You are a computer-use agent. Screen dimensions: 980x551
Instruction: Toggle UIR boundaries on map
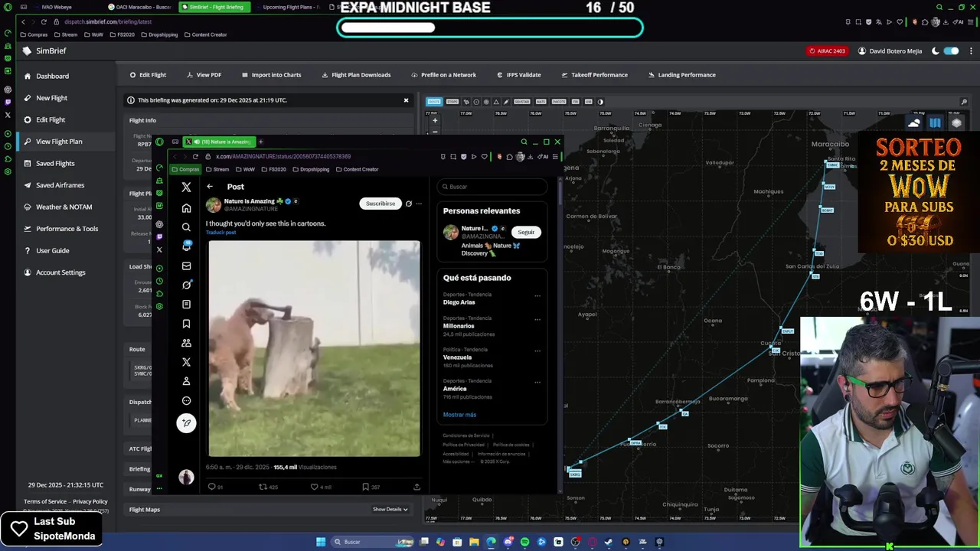coord(588,102)
